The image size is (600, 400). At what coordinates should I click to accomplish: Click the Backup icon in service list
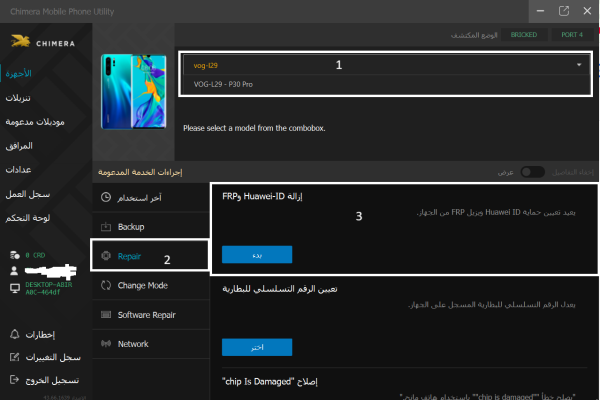pyautogui.click(x=106, y=227)
